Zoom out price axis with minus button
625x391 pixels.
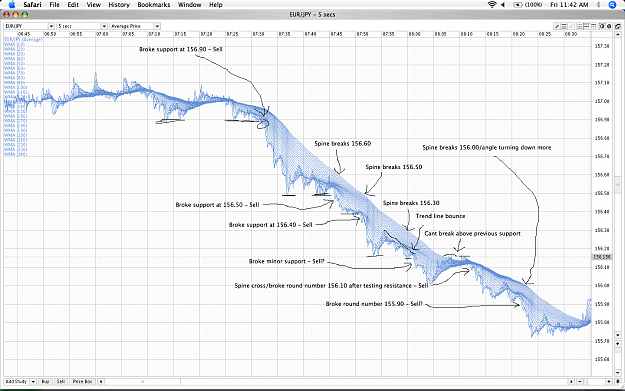point(618,372)
